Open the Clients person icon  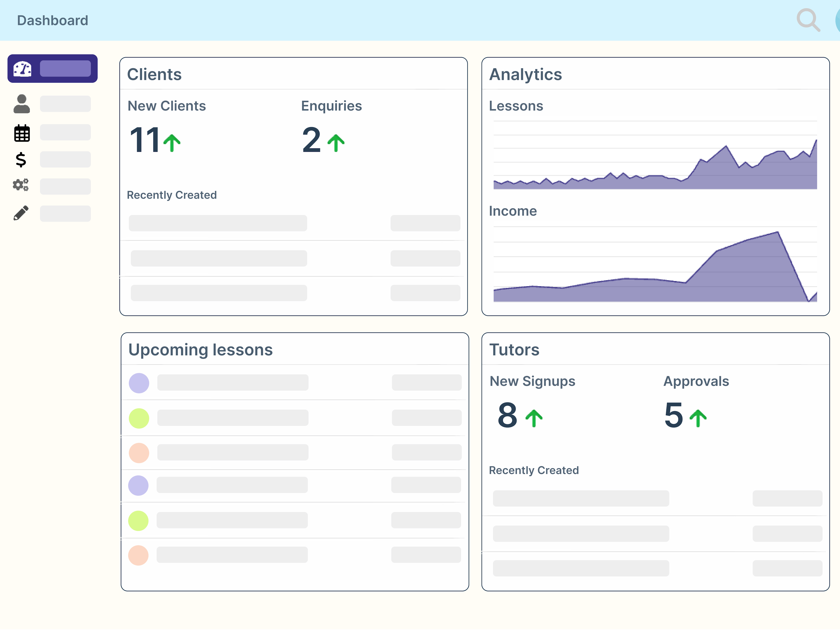(x=21, y=103)
